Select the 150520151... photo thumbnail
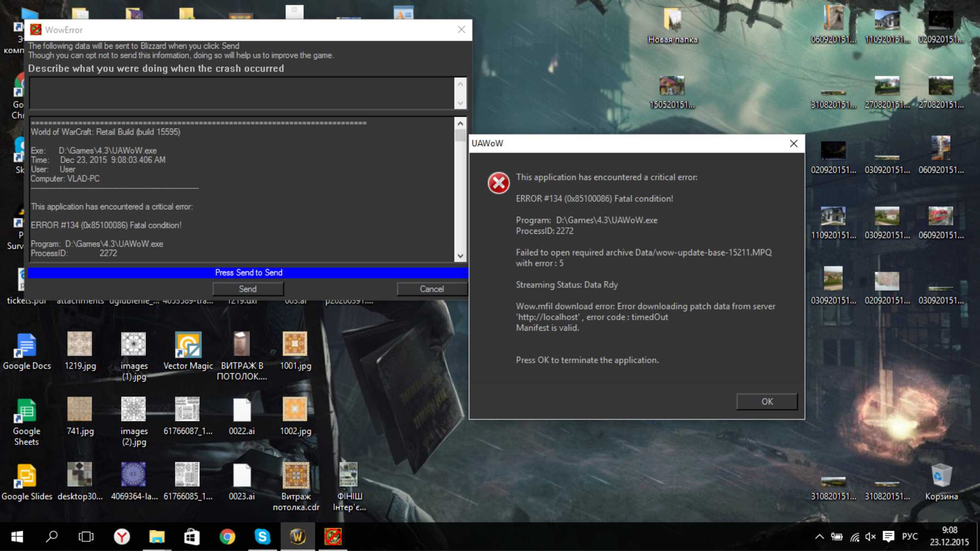This screenshot has height=551, width=980. coord(672,92)
